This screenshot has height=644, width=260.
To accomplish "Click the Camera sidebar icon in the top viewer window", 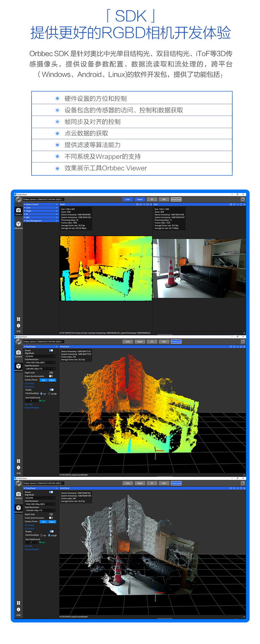I will click(x=18, y=211).
